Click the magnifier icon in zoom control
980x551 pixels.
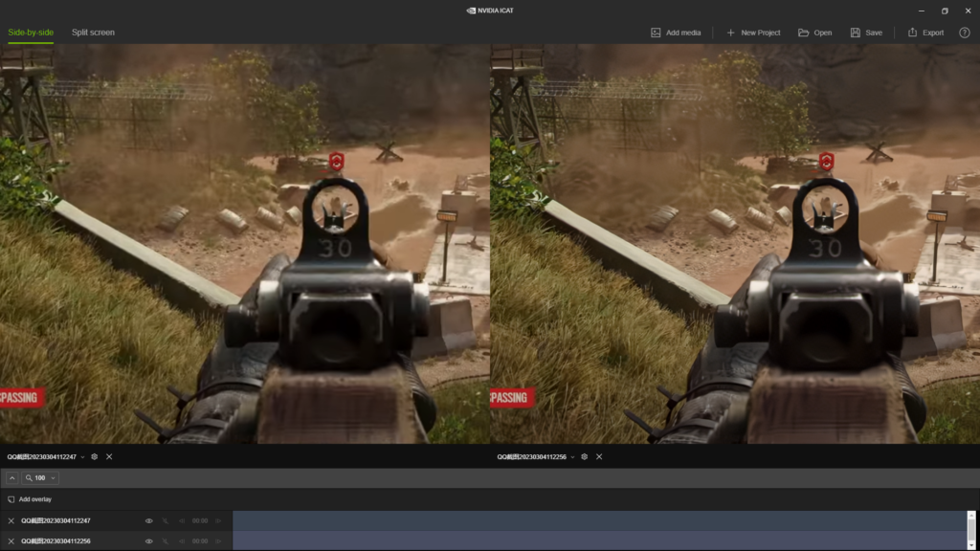29,478
